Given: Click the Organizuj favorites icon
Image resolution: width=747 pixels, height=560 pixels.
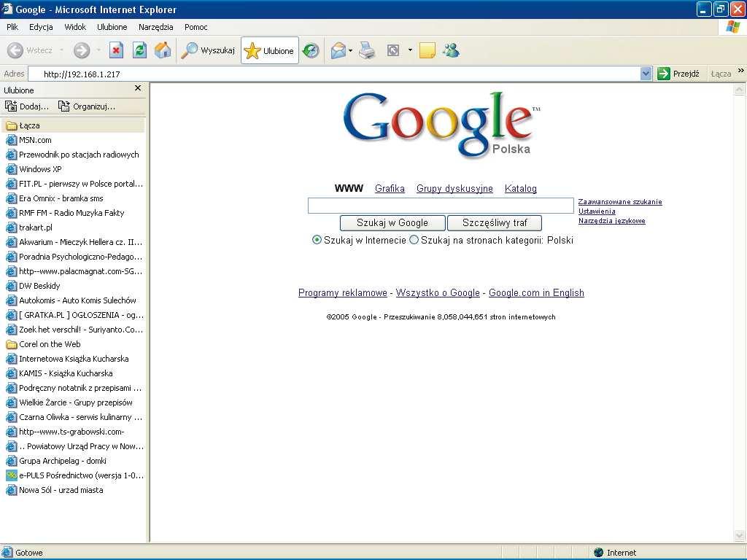Looking at the screenshot, I should coord(64,106).
